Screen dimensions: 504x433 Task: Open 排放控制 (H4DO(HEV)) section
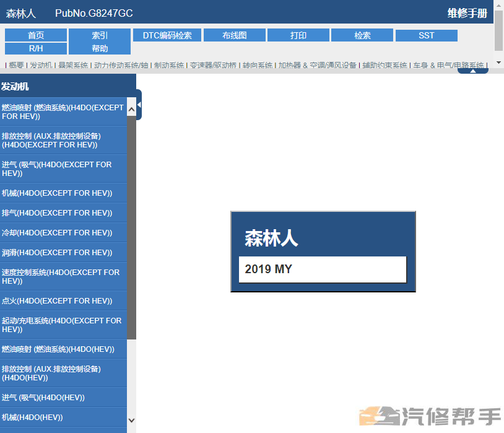63,373
